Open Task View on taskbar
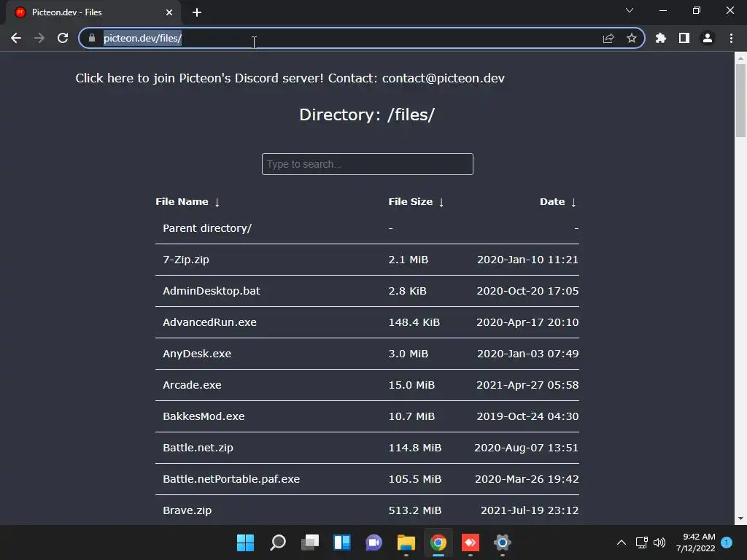 point(309,542)
